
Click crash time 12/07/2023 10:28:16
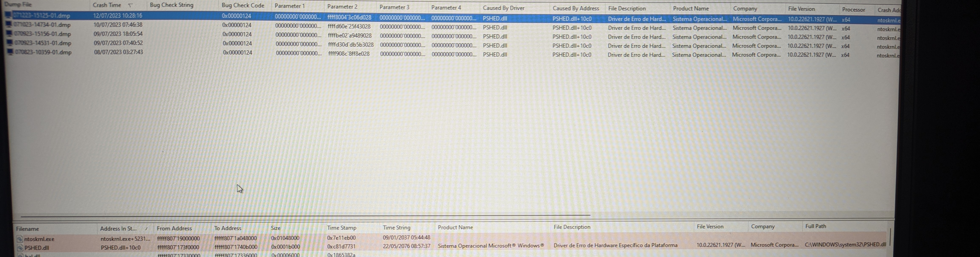click(x=118, y=16)
